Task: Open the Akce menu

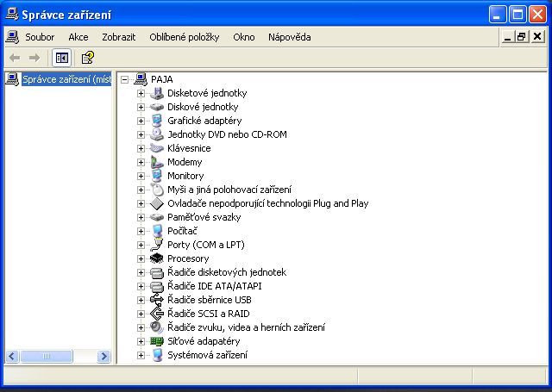Action: coord(78,37)
